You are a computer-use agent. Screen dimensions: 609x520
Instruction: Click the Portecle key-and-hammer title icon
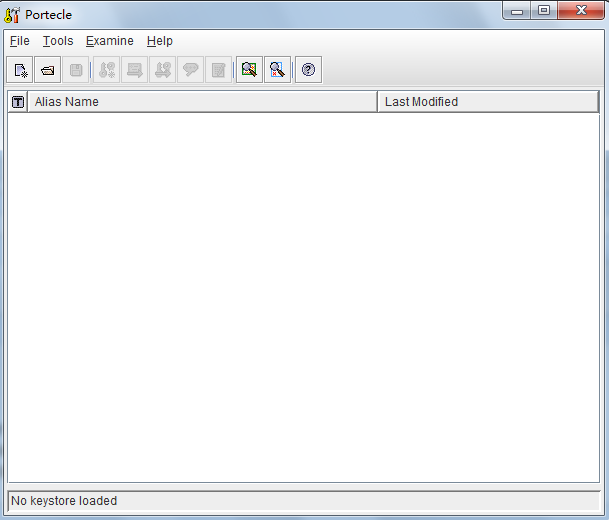[x=12, y=15]
